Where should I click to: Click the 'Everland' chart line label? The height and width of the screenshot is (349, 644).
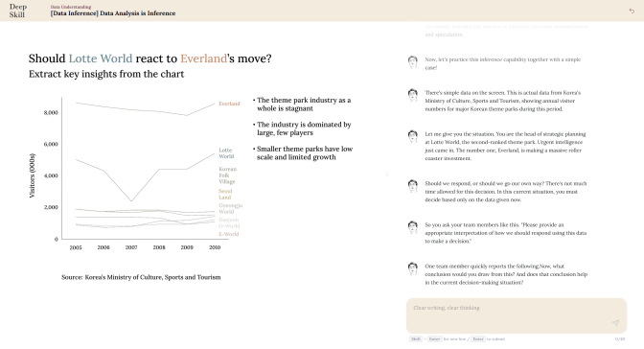click(229, 104)
